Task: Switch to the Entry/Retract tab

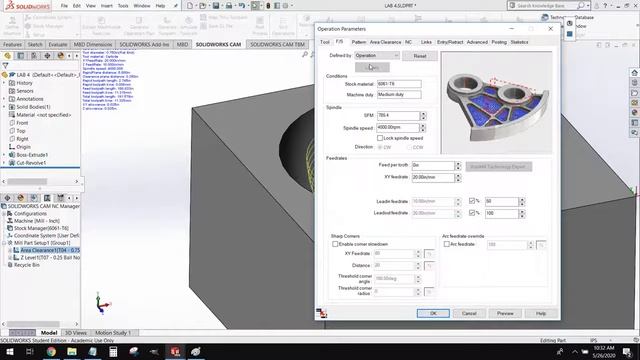Action: pyautogui.click(x=450, y=42)
